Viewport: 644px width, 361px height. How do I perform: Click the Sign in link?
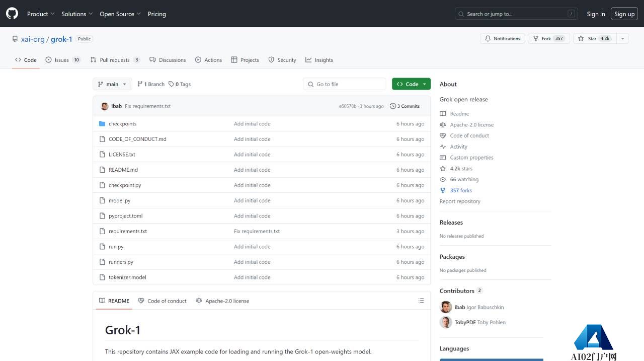[596, 14]
